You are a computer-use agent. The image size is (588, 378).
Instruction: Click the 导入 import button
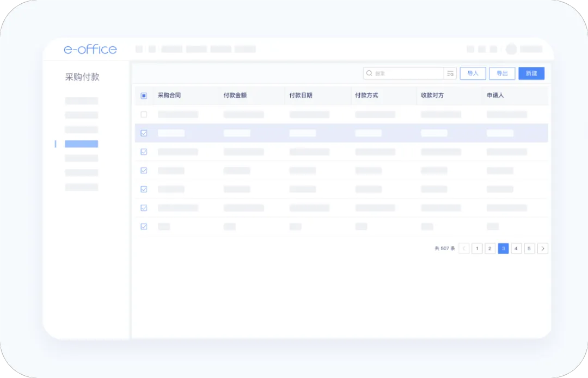point(473,73)
